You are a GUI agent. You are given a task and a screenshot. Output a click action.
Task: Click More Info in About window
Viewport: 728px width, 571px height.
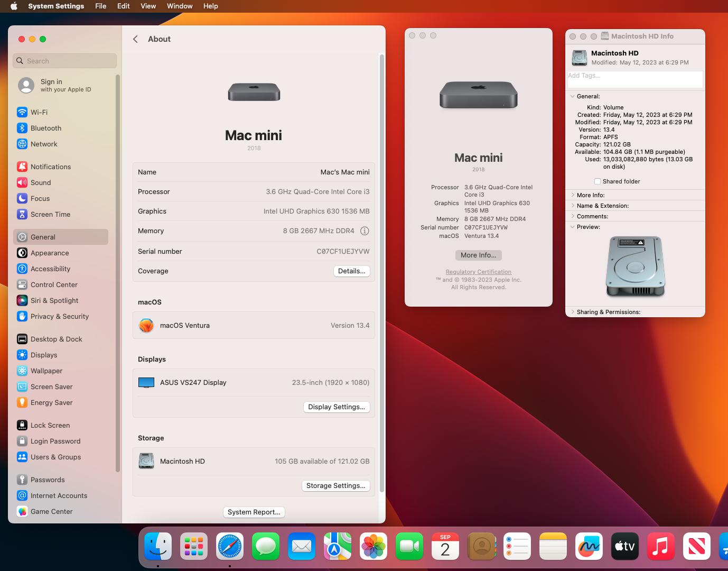pyautogui.click(x=478, y=255)
